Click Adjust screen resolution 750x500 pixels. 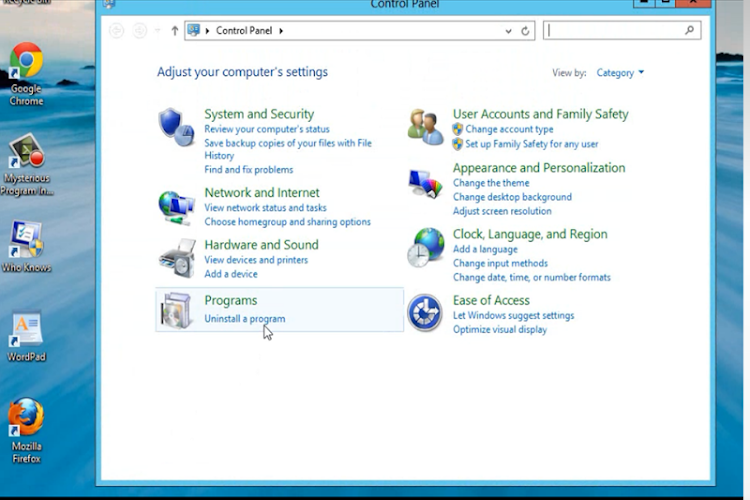click(502, 211)
